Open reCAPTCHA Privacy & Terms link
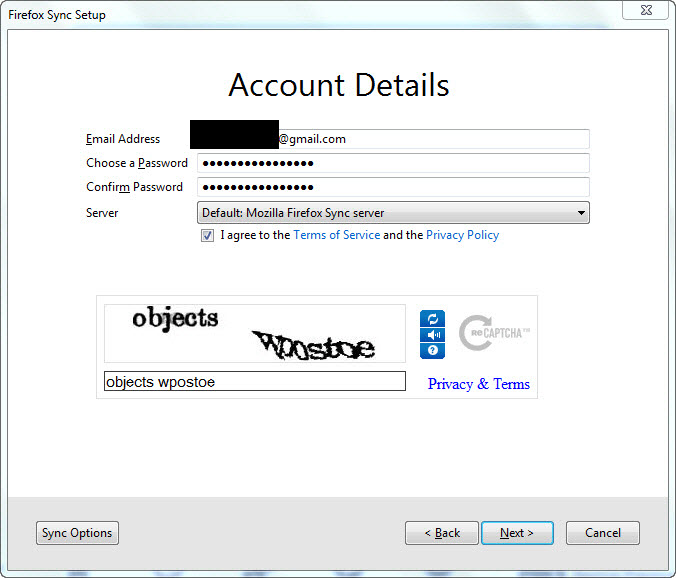The image size is (676, 578). 479,384
